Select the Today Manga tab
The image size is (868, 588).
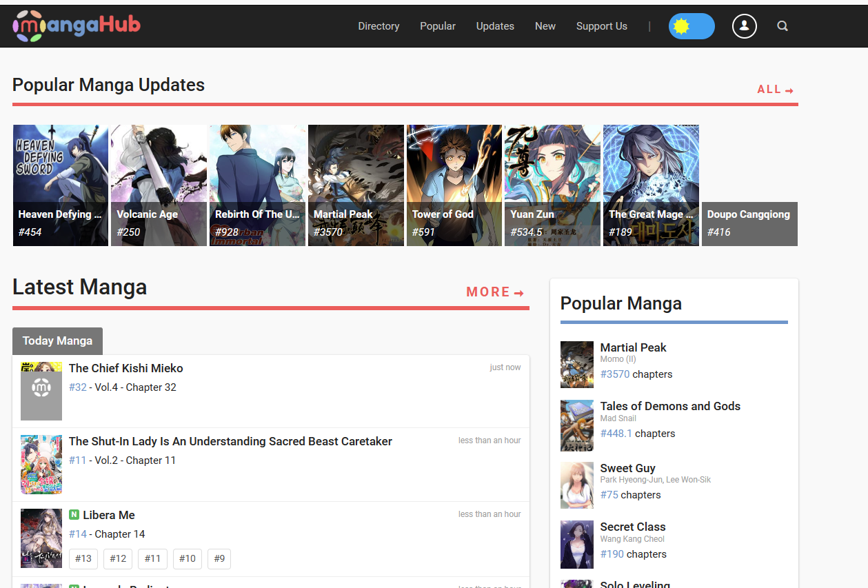tap(57, 341)
